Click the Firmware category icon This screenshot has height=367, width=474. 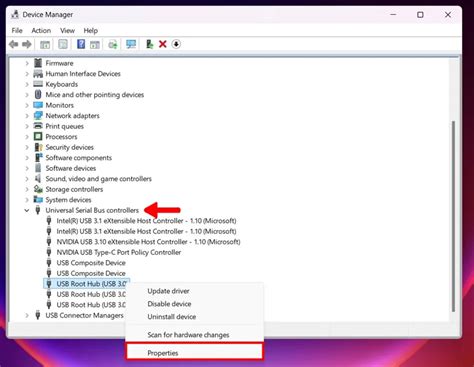(38, 63)
